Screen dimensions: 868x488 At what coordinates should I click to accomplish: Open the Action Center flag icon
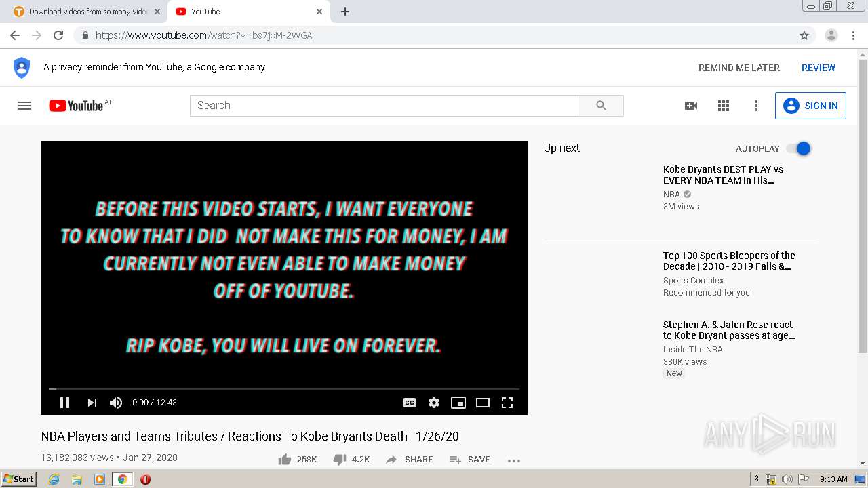point(804,479)
